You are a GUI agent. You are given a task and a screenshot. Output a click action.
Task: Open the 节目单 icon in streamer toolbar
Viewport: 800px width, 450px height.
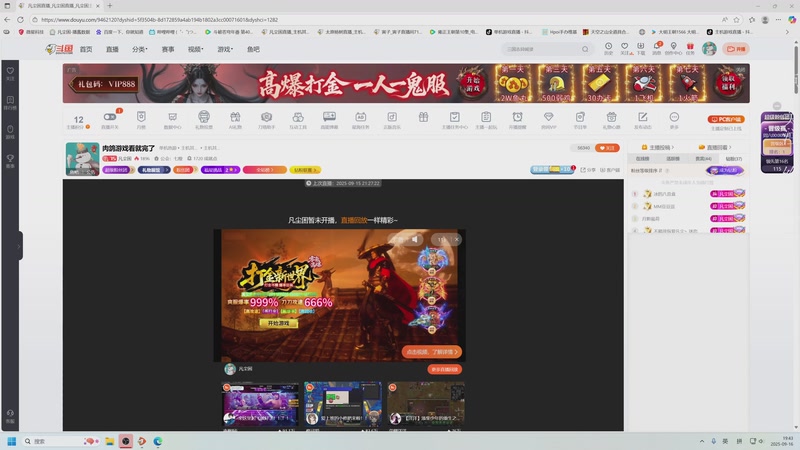[580, 120]
